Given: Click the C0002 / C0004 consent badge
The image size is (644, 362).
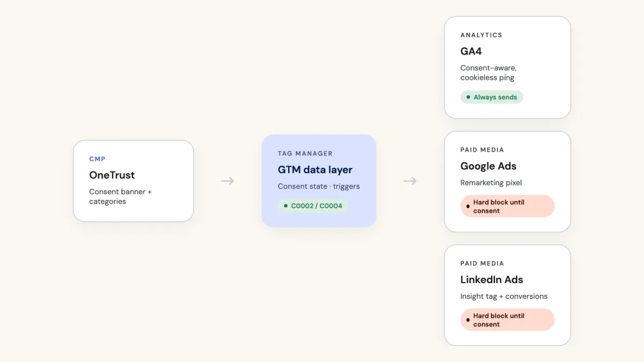Looking at the screenshot, I should point(313,205).
